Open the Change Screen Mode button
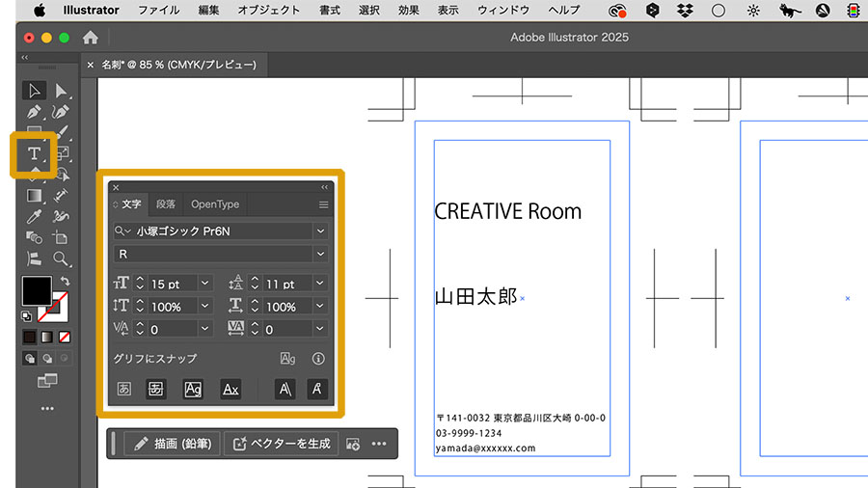The image size is (868, 488). pos(47,381)
